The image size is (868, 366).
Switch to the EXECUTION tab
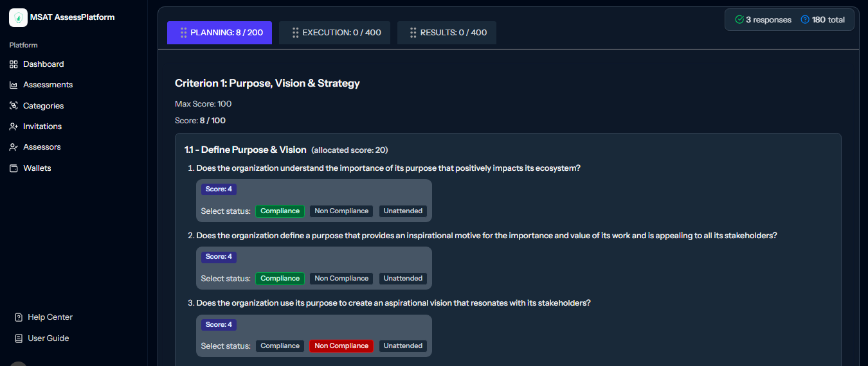pyautogui.click(x=334, y=33)
